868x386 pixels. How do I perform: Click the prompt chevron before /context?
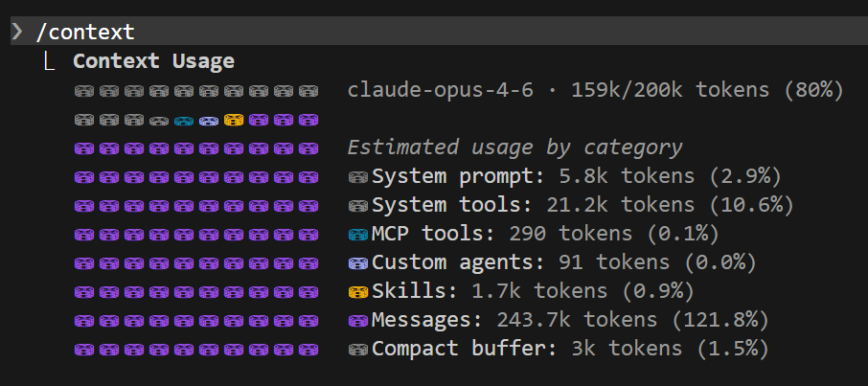coord(17,32)
